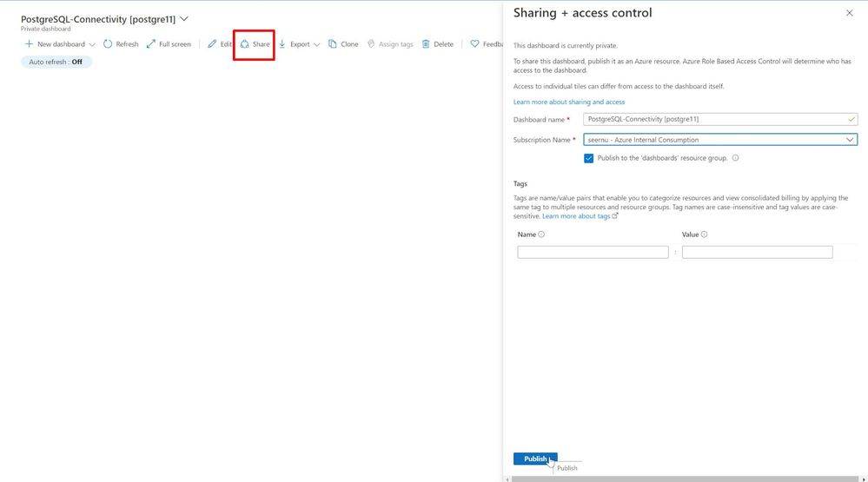The height and width of the screenshot is (482, 868).
Task: Click the tag Name input field
Action: [593, 253]
